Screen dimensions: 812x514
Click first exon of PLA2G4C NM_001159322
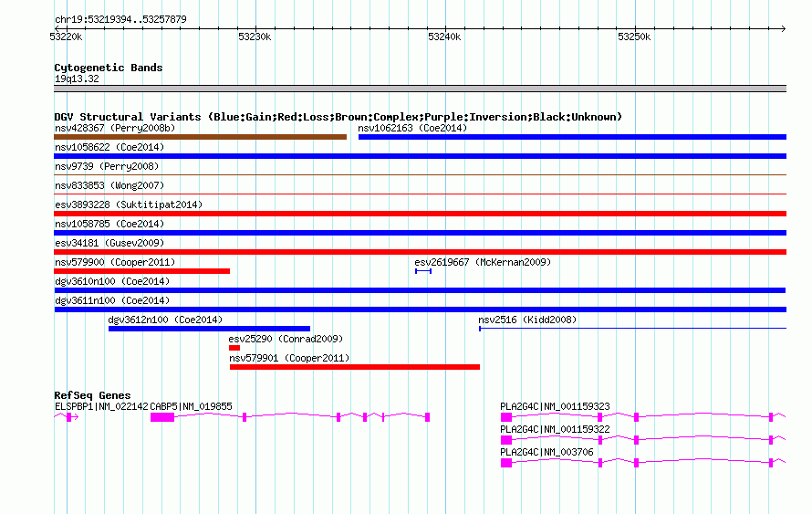pyautogui.click(x=506, y=440)
